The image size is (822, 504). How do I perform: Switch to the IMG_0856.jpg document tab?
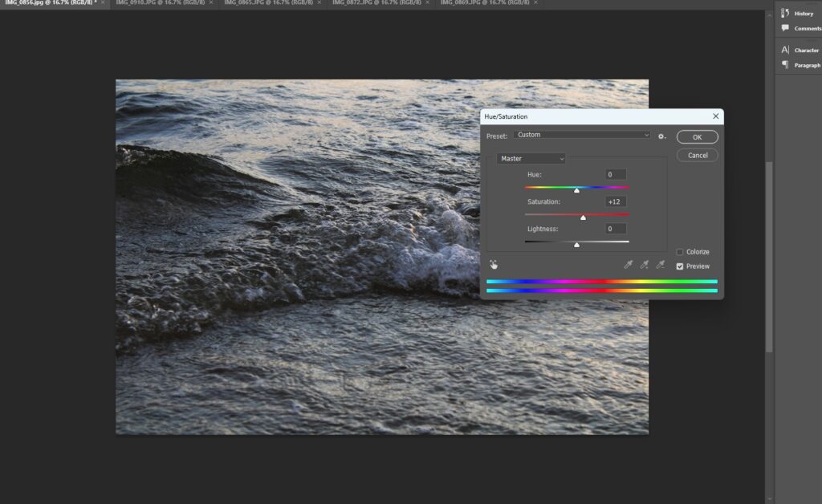pos(51,2)
